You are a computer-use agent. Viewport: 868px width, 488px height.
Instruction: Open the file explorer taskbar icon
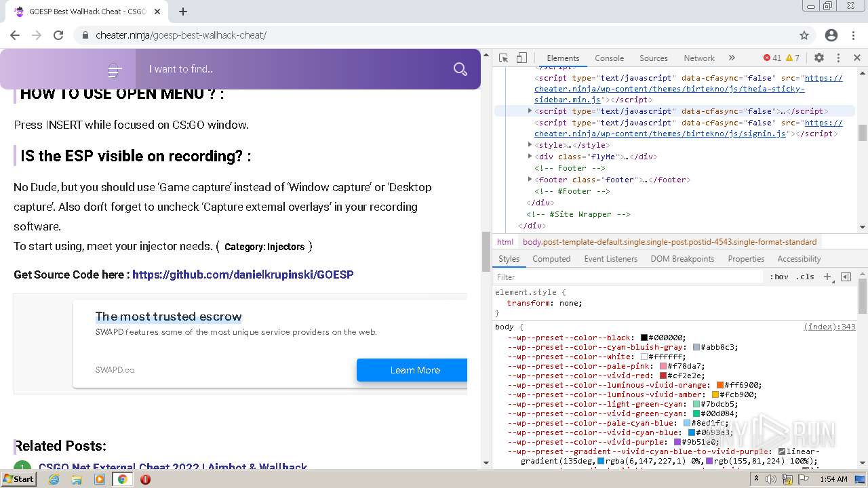[x=77, y=479]
